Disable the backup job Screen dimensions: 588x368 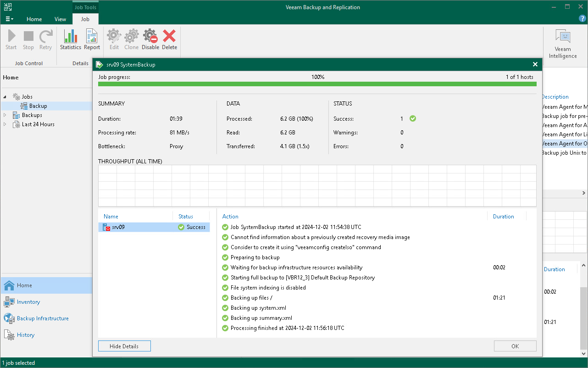click(x=150, y=39)
